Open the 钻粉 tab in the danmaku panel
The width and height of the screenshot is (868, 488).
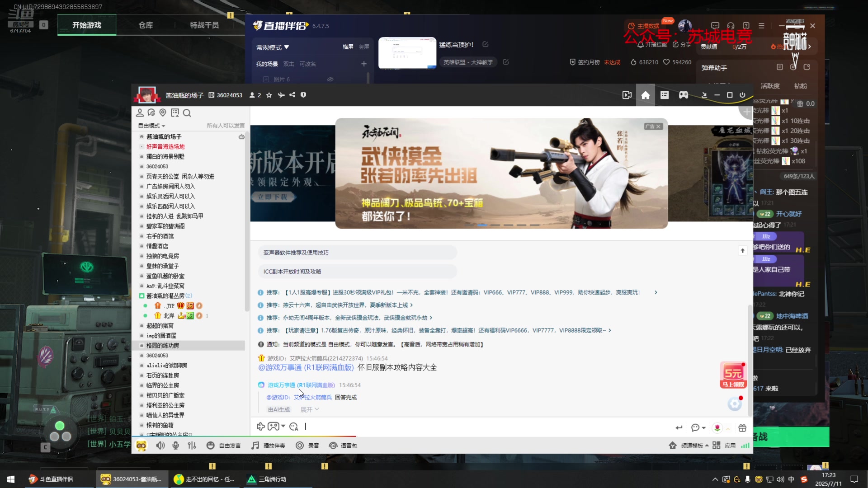pos(801,86)
